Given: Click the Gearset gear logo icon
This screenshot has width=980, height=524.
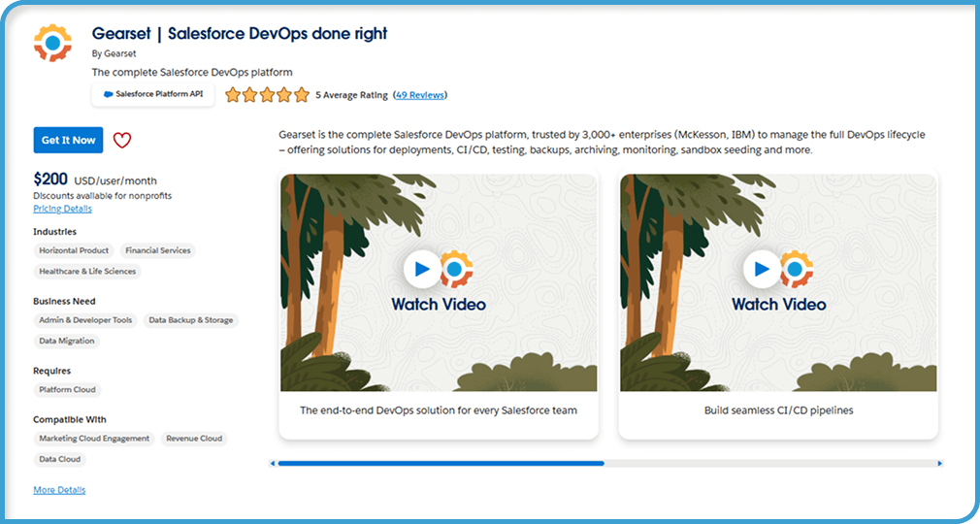Looking at the screenshot, I should tap(52, 43).
